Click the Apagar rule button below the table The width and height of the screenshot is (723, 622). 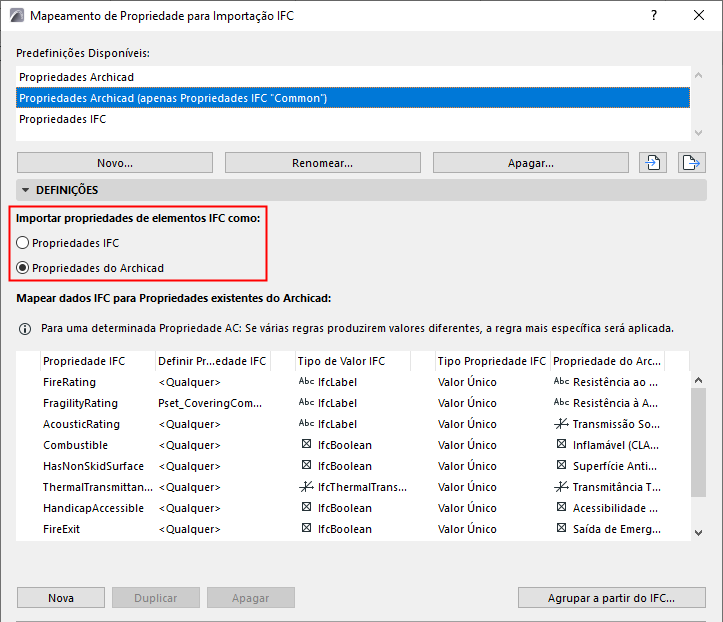[251, 598]
